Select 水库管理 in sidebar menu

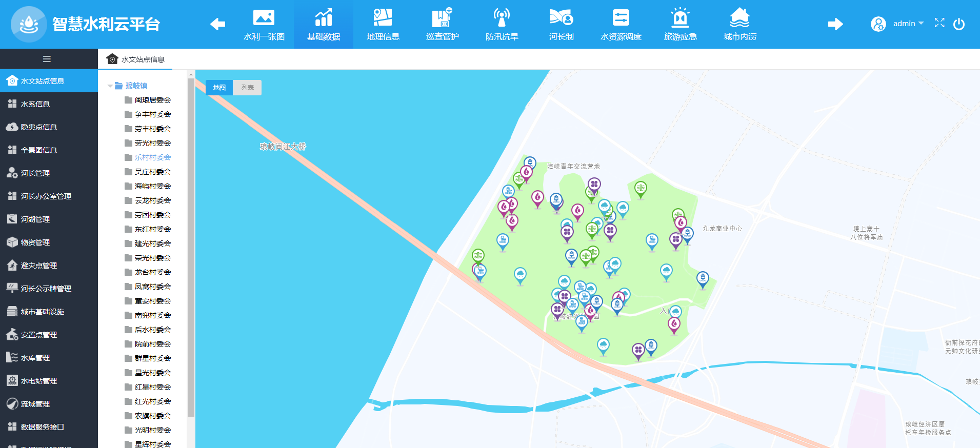click(35, 358)
